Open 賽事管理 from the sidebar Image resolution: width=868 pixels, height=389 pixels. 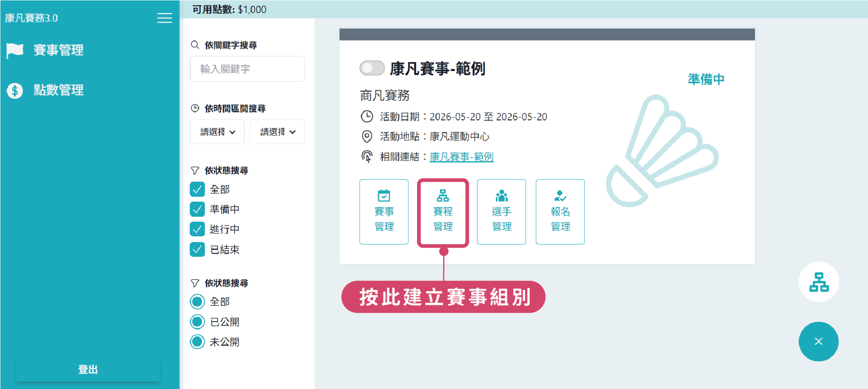58,50
